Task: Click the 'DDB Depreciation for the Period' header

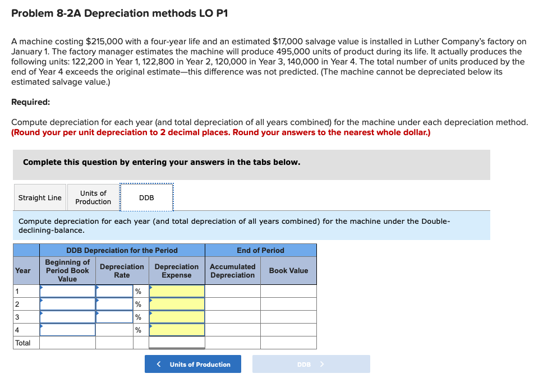Action: pyautogui.click(x=122, y=250)
